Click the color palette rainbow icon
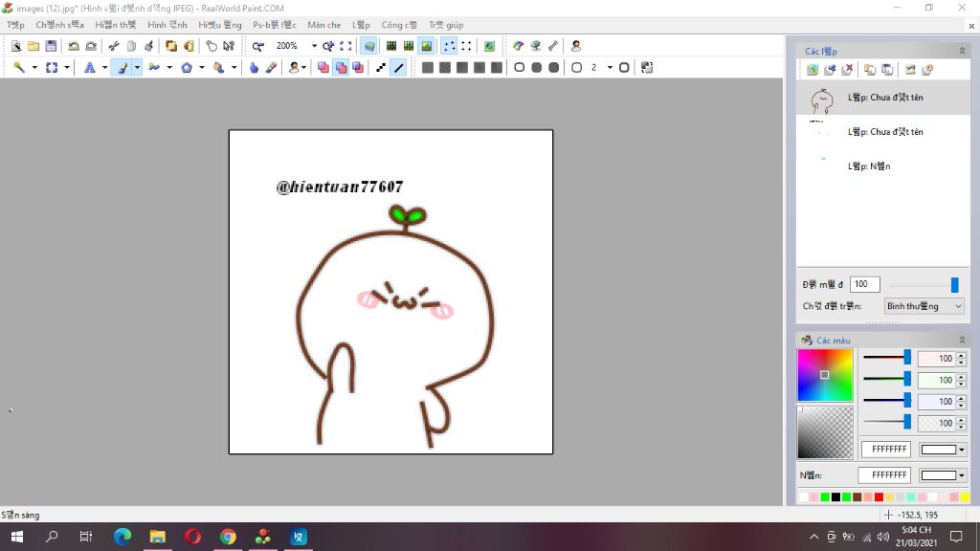Screen dimensions: 980x551 pyautogui.click(x=518, y=46)
